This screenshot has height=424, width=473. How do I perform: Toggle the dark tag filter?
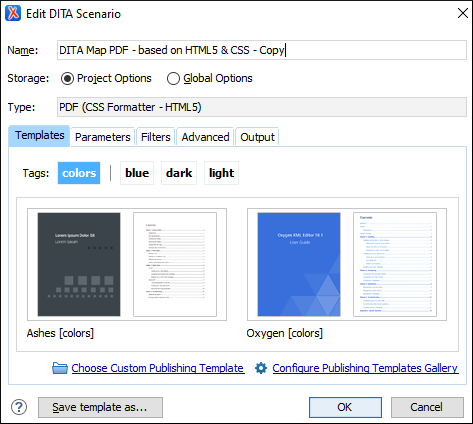tap(179, 173)
